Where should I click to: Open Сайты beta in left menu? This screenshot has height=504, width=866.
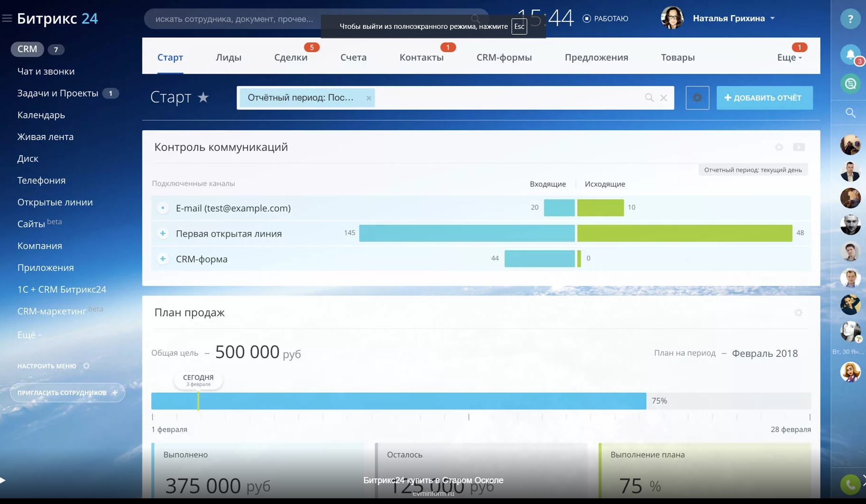point(39,223)
